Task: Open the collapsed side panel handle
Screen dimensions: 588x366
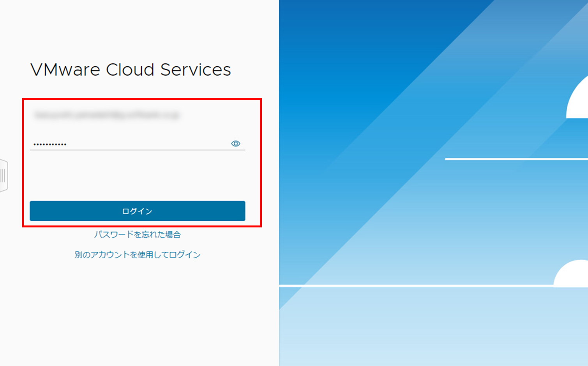Action: click(x=4, y=175)
